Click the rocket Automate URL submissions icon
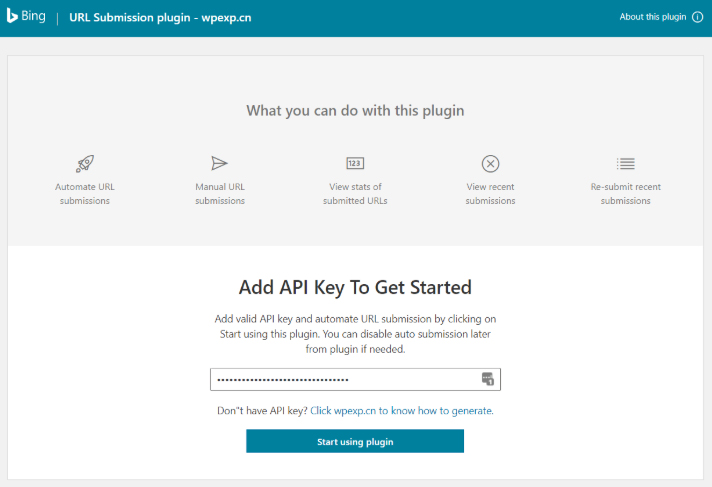 84,164
